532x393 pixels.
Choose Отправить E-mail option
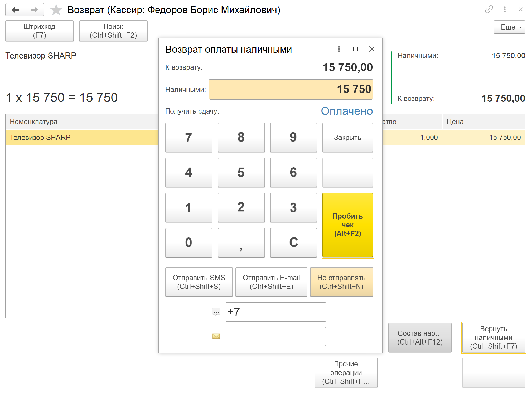coord(271,282)
